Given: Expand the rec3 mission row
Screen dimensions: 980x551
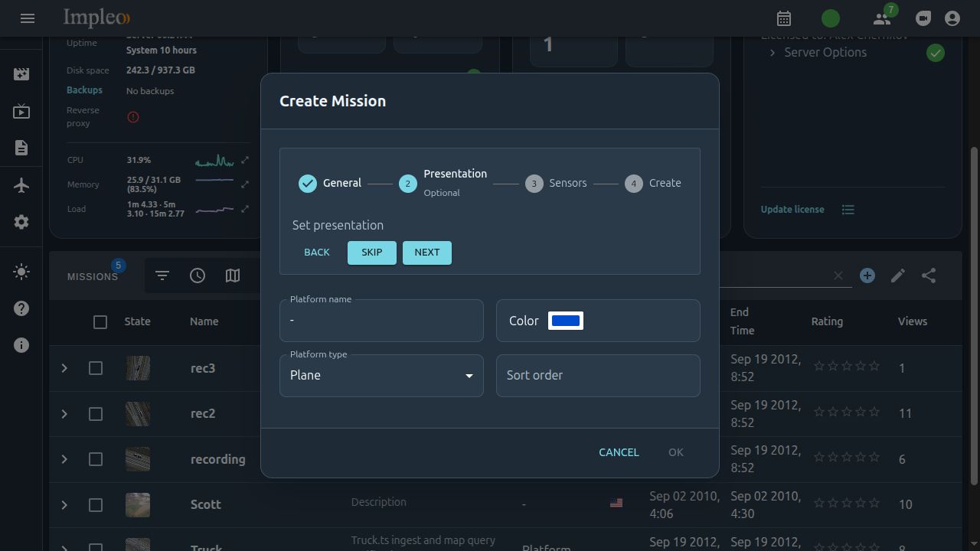Looking at the screenshot, I should click(64, 368).
